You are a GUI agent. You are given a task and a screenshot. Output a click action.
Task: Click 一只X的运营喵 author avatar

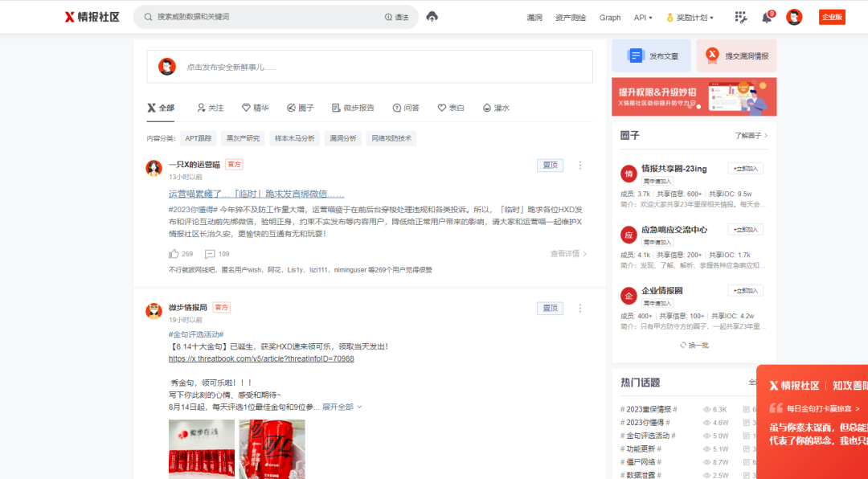[x=154, y=168]
